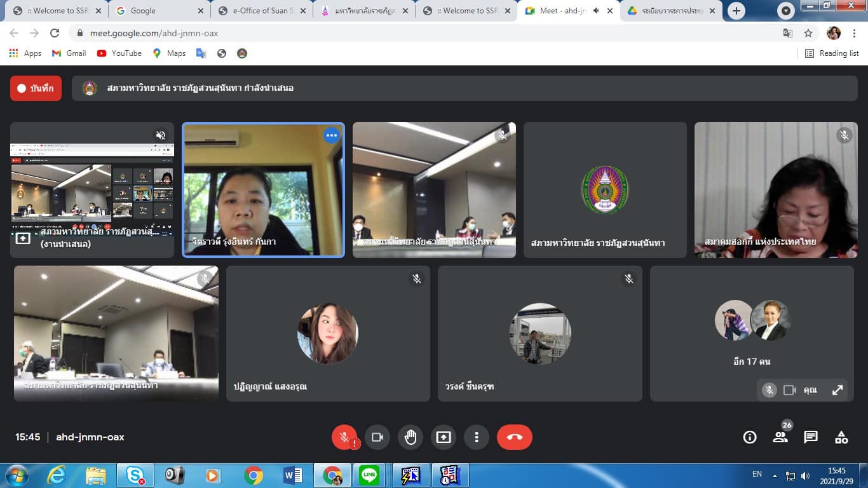This screenshot has width=868, height=488.
Task: Open the presentation screen share thumbnail
Action: click(92, 189)
